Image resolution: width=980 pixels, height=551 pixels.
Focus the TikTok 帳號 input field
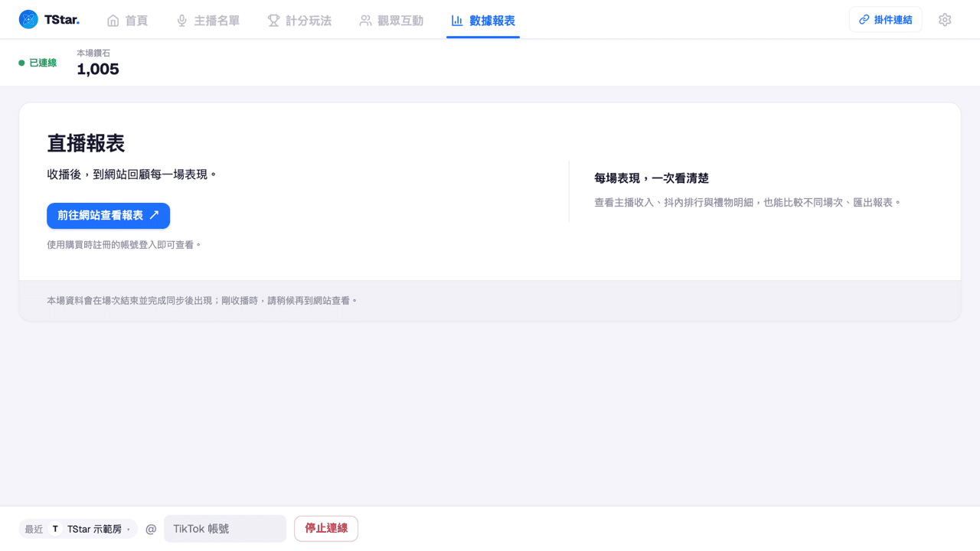(225, 529)
